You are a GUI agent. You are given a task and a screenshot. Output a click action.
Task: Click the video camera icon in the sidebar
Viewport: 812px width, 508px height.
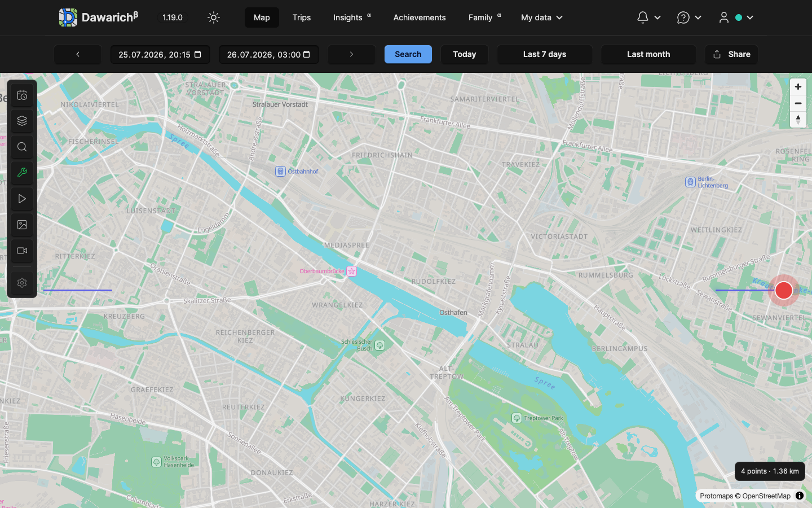22,251
